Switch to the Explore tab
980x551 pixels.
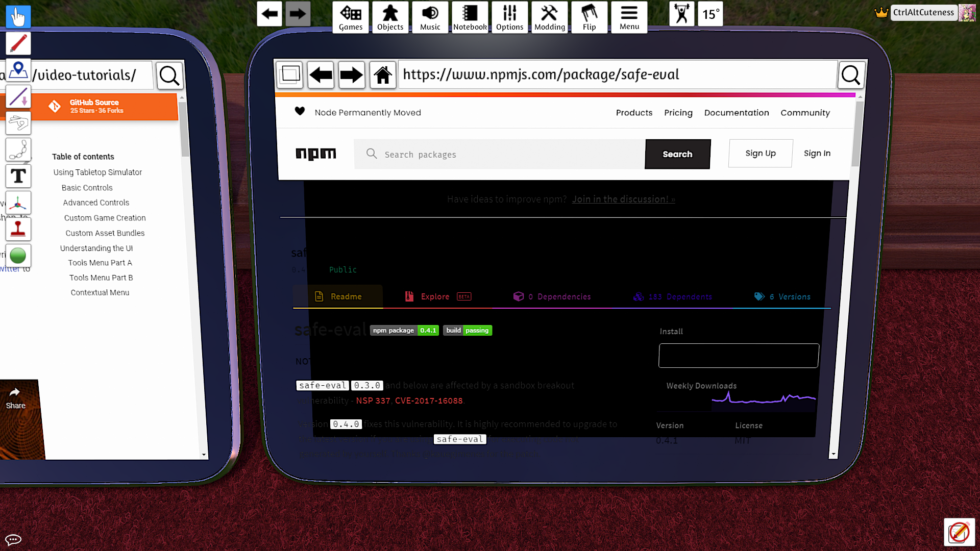pos(435,296)
